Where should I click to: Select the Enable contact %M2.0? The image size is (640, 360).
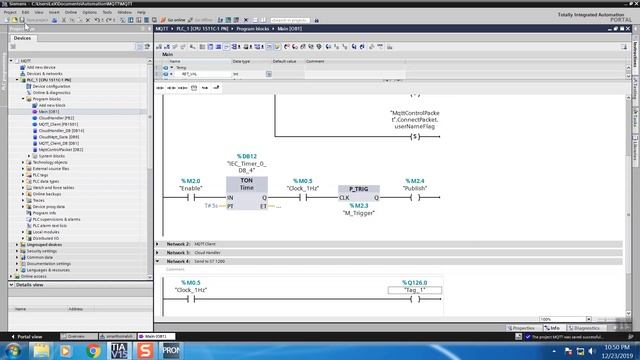coord(191,198)
